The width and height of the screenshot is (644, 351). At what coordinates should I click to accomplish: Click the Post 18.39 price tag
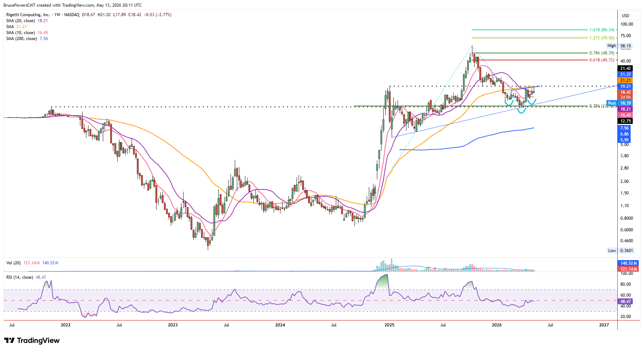(x=619, y=103)
